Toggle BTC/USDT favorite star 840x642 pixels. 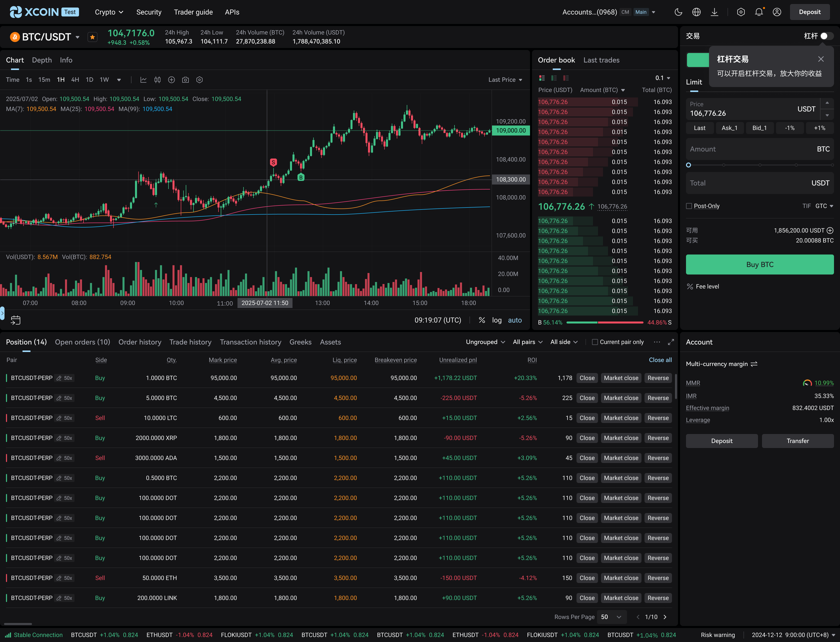[92, 37]
